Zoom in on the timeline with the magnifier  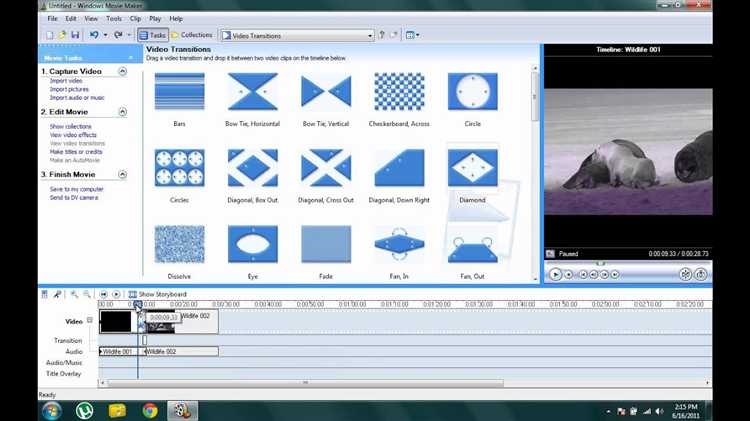74,294
